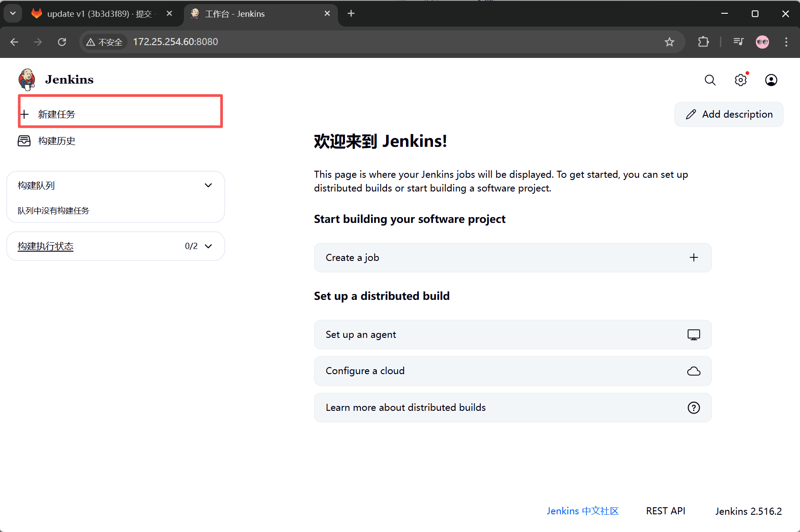800x532 pixels.
Task: Click the 欢迎来到 Jenkins! heading
Action: pyautogui.click(x=380, y=141)
